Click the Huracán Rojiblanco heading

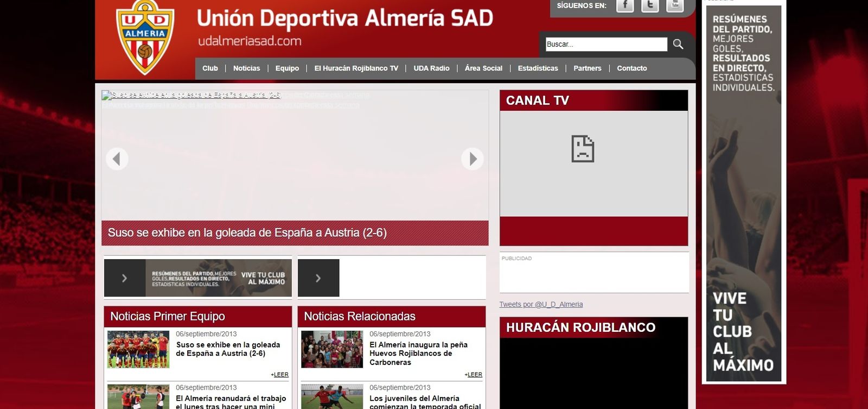[580, 327]
